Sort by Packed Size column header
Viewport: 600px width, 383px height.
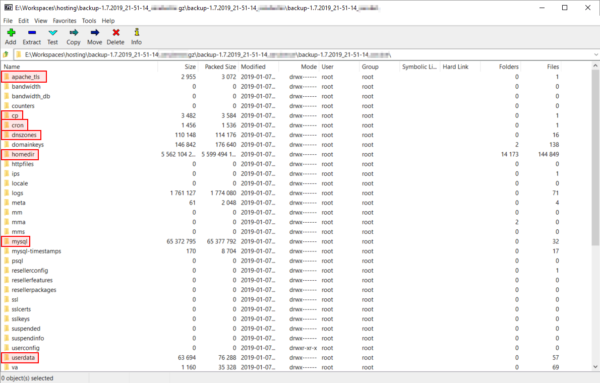coord(220,67)
